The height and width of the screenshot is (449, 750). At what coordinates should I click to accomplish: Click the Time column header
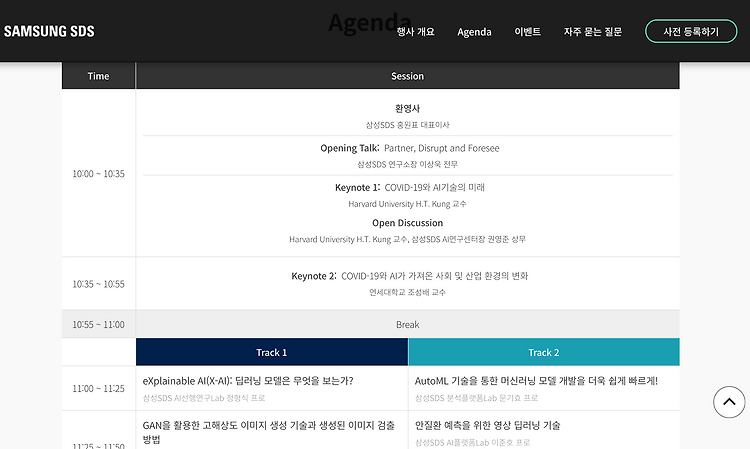[x=99, y=76]
